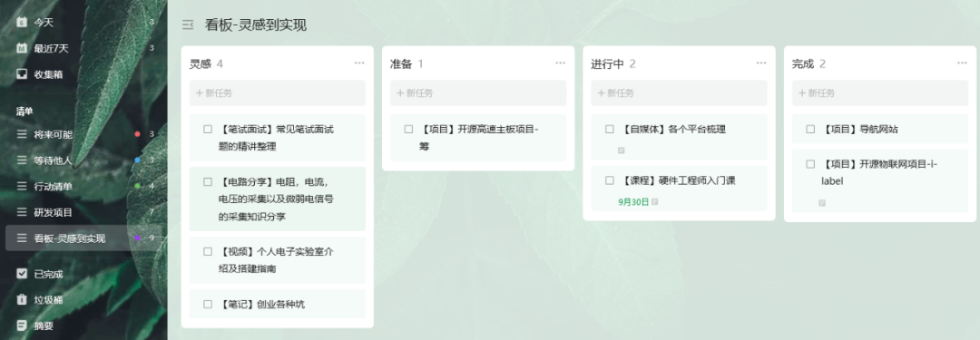Open the 完成 column more options menu
This screenshot has width=980, height=340.
point(962,63)
